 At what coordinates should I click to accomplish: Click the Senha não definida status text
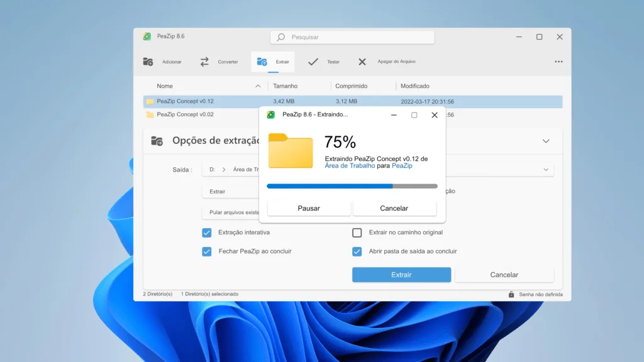(x=540, y=294)
